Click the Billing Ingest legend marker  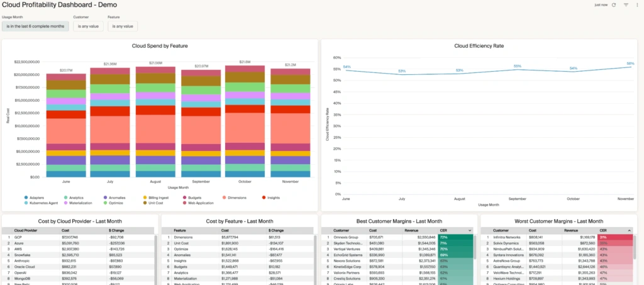145,198
